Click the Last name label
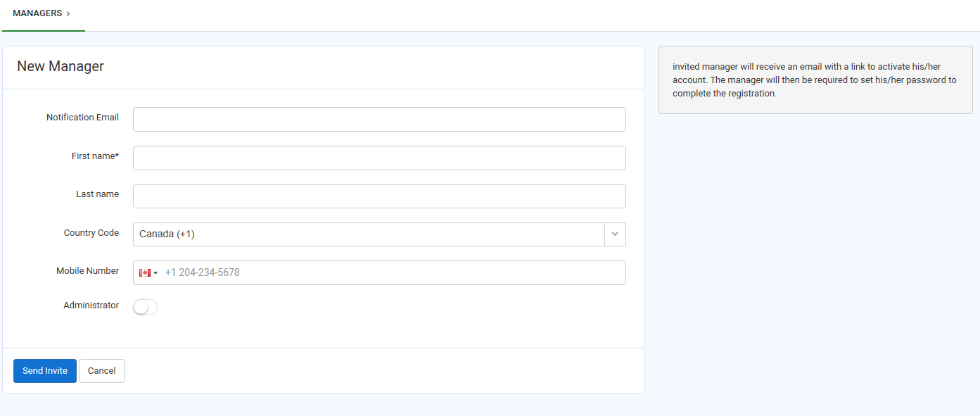This screenshot has width=980, height=416. (97, 194)
